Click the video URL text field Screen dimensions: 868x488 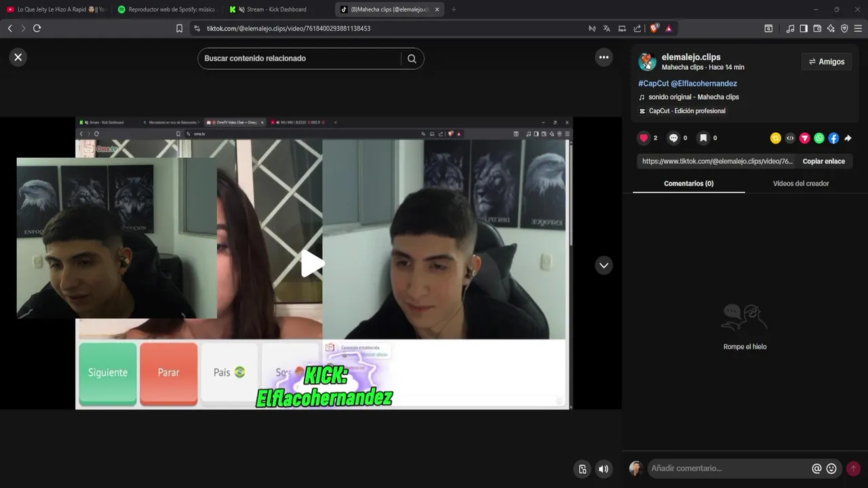[x=715, y=161]
